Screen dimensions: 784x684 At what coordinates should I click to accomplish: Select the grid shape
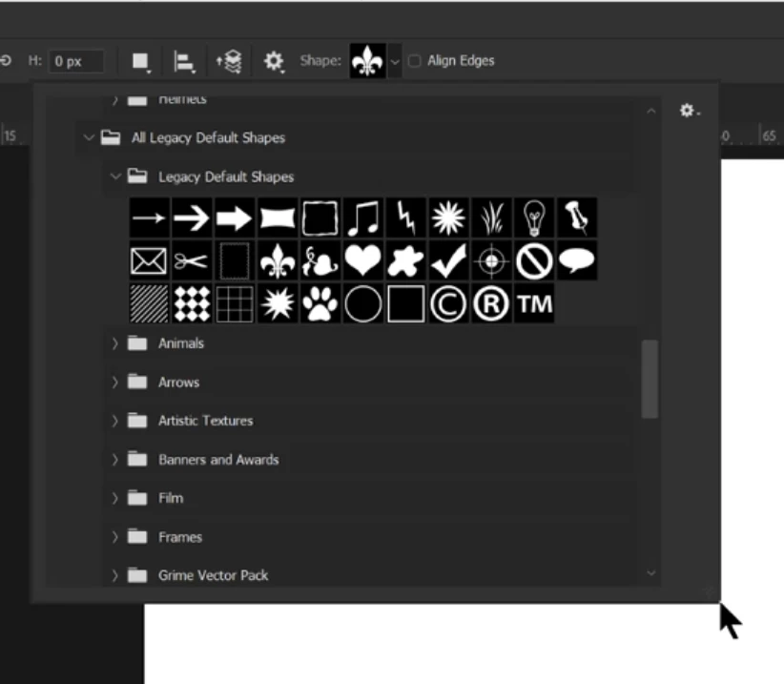tap(235, 303)
